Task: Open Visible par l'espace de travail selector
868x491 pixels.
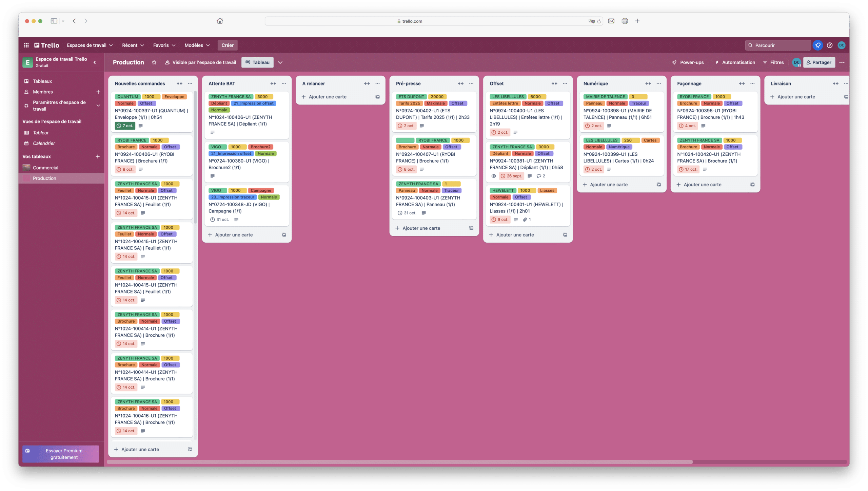Action: (x=200, y=62)
